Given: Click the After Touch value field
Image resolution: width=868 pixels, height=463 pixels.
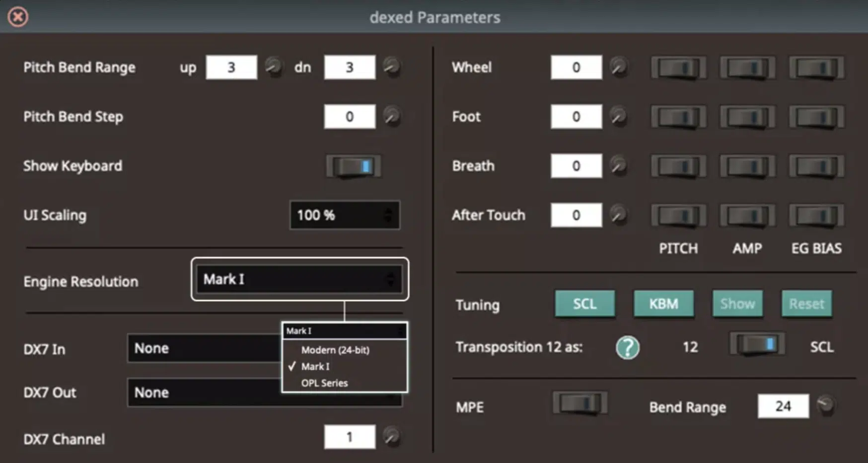Looking at the screenshot, I should tap(576, 215).
